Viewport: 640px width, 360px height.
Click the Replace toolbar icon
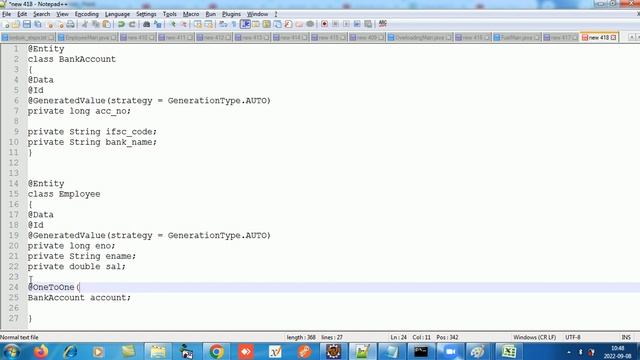158,24
